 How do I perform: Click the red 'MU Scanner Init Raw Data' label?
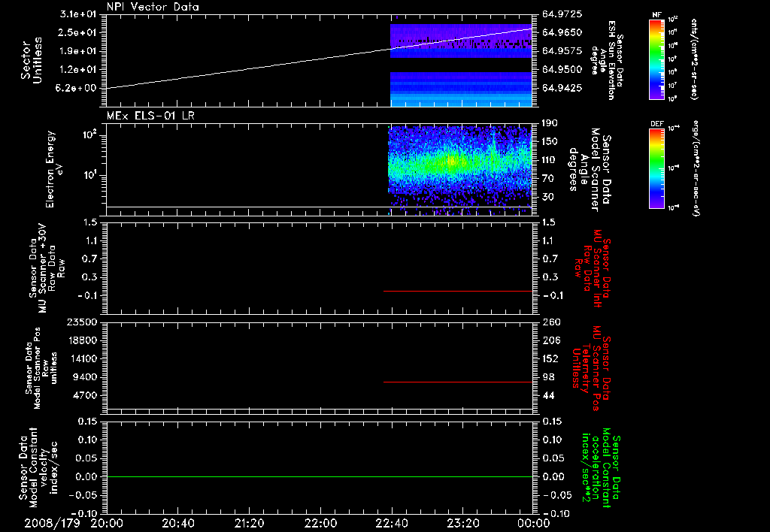[x=593, y=268]
